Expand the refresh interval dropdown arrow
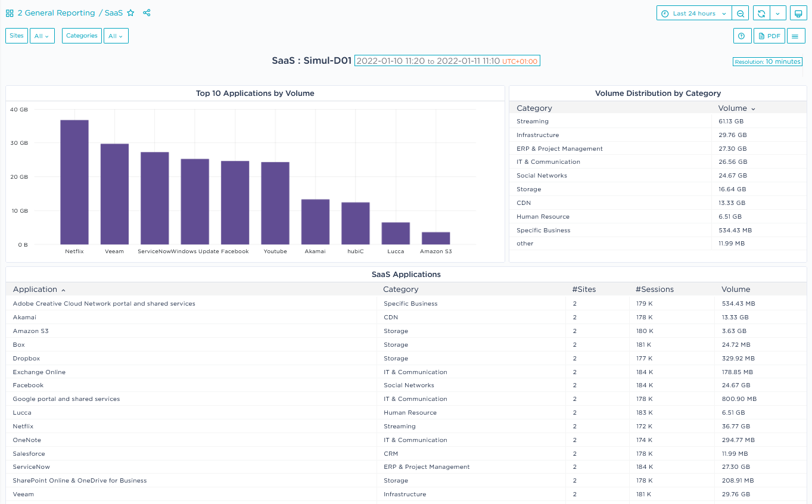Image resolution: width=812 pixels, height=504 pixels. tap(778, 14)
